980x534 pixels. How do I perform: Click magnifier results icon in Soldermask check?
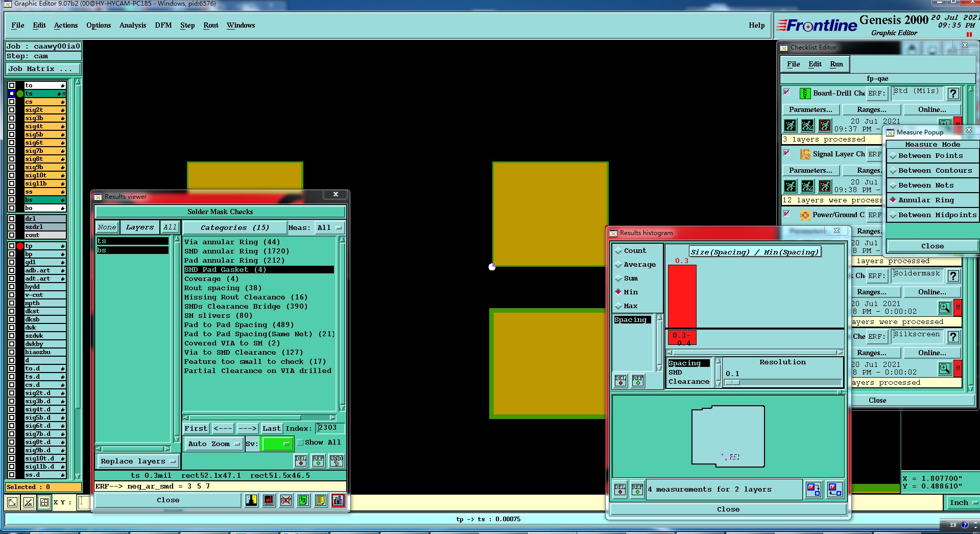pos(945,308)
